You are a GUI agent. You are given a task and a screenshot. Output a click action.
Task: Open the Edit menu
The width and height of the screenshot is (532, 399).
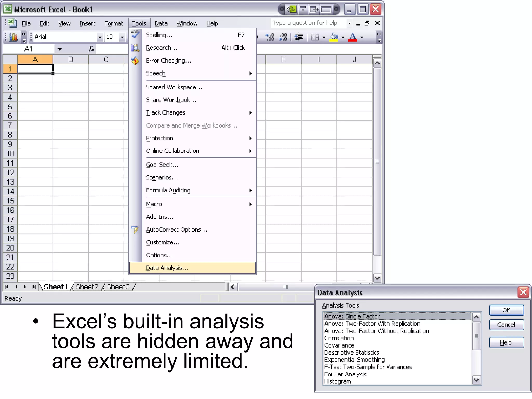[x=44, y=23]
